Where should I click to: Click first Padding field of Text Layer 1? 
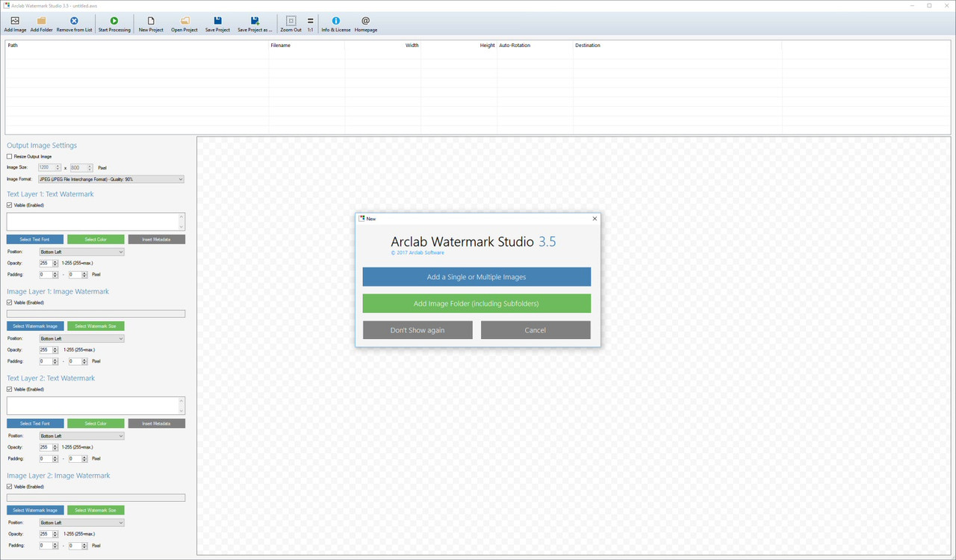[45, 275]
